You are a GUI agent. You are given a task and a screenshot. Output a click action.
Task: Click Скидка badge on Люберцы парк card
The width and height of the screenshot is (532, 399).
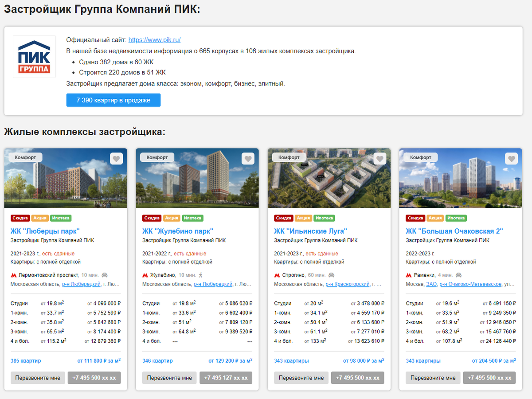click(x=20, y=218)
